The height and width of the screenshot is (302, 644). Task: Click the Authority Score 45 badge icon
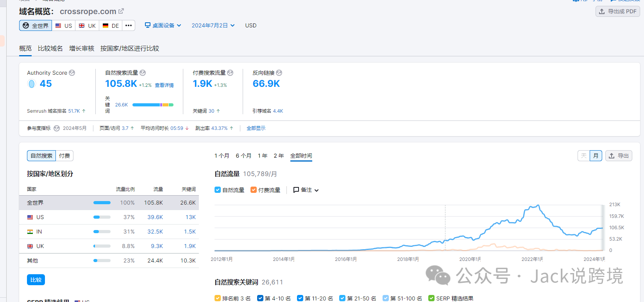(32, 84)
